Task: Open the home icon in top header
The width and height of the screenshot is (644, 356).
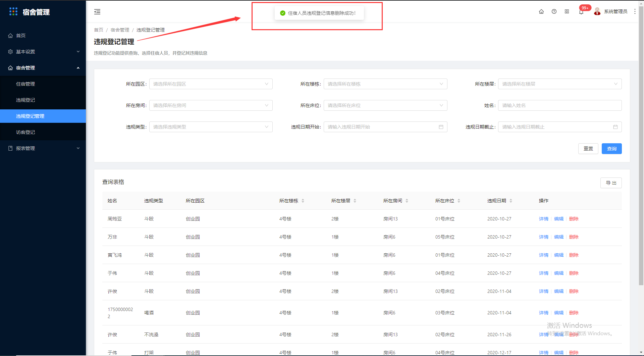Action: (541, 11)
